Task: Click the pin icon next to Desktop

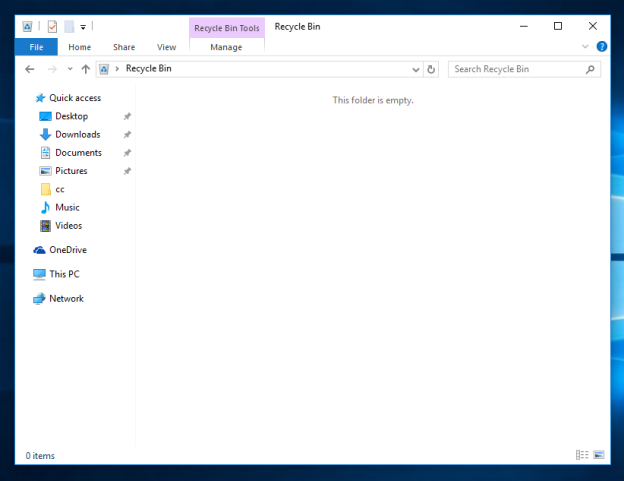Action: click(127, 117)
